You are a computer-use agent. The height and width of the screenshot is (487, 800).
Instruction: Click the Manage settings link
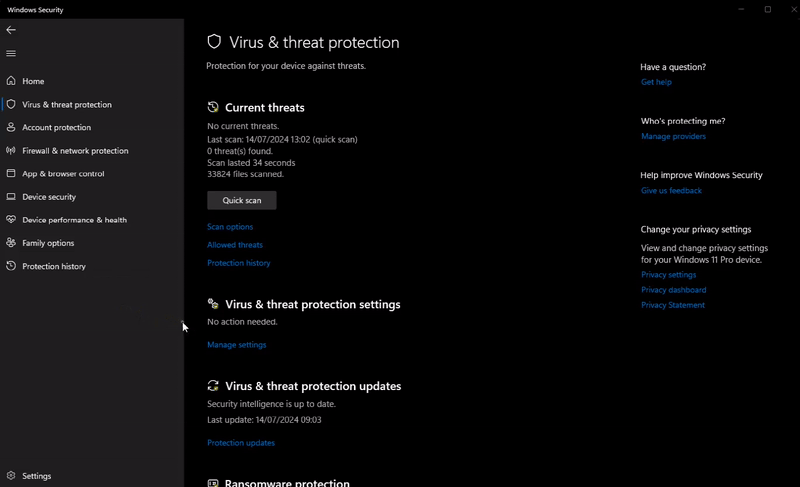click(x=237, y=345)
